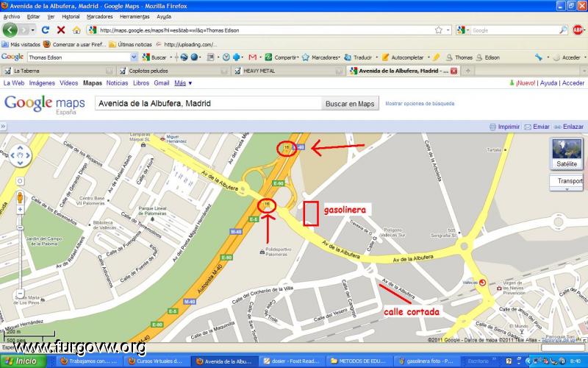The image size is (588, 368).
Task: Pan the map left with the arrow
Action: [12, 155]
